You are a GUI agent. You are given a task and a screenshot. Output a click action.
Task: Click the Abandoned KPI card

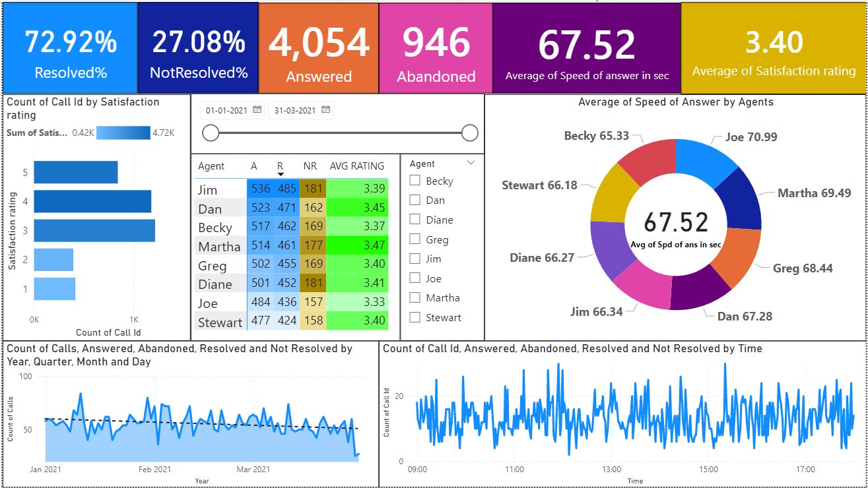tap(435, 46)
